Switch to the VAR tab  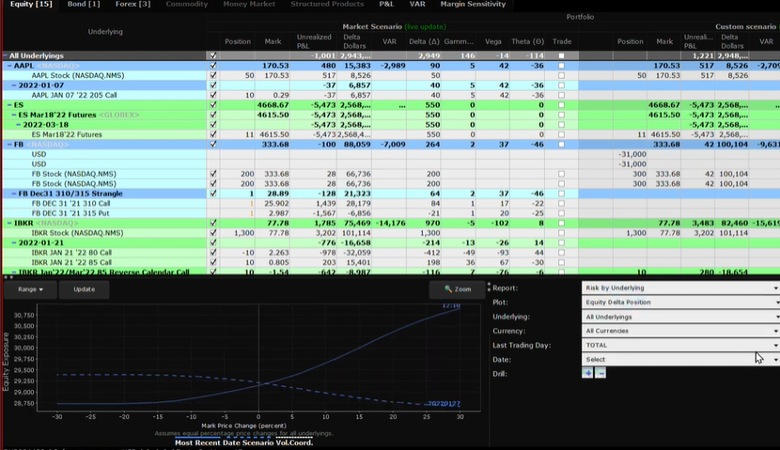[x=417, y=5]
